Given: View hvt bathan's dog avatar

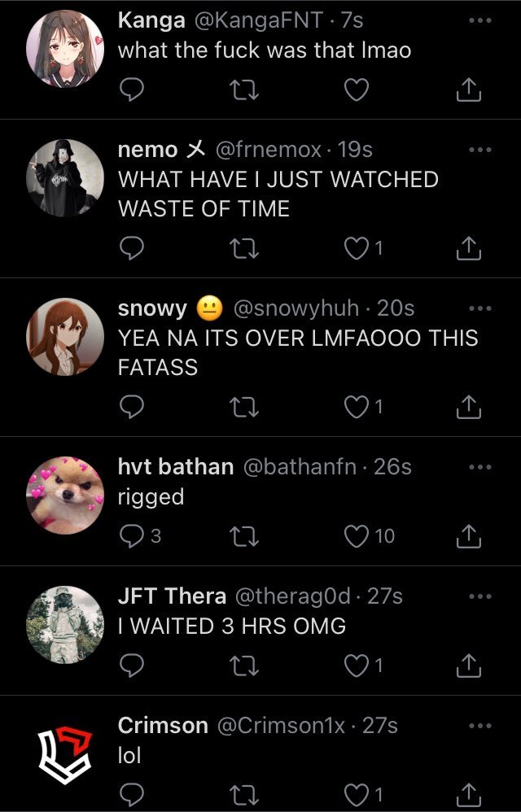Looking at the screenshot, I should [x=65, y=495].
